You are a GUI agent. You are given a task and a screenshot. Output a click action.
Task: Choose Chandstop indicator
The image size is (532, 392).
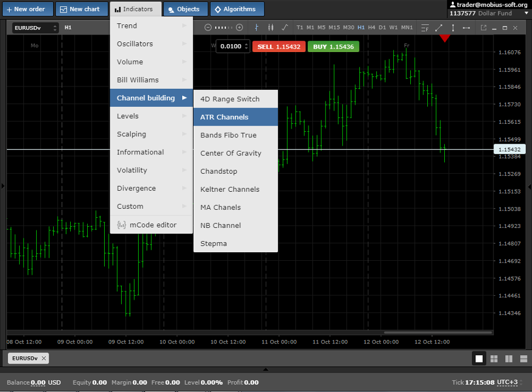pos(235,171)
